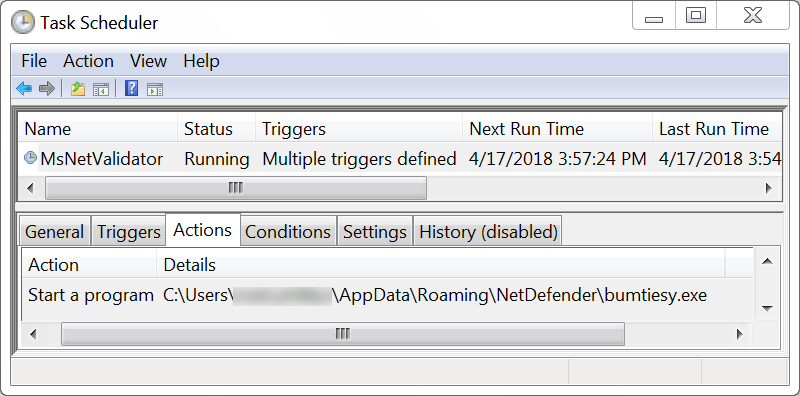
Task: Click the Actions pane's horizontal scrollbar thumb
Action: pyautogui.click(x=343, y=334)
